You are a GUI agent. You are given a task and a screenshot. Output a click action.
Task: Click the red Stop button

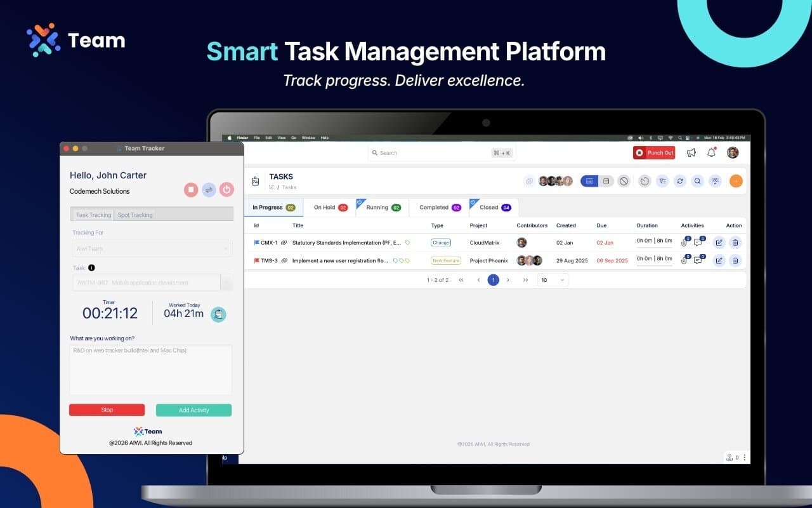pos(107,410)
